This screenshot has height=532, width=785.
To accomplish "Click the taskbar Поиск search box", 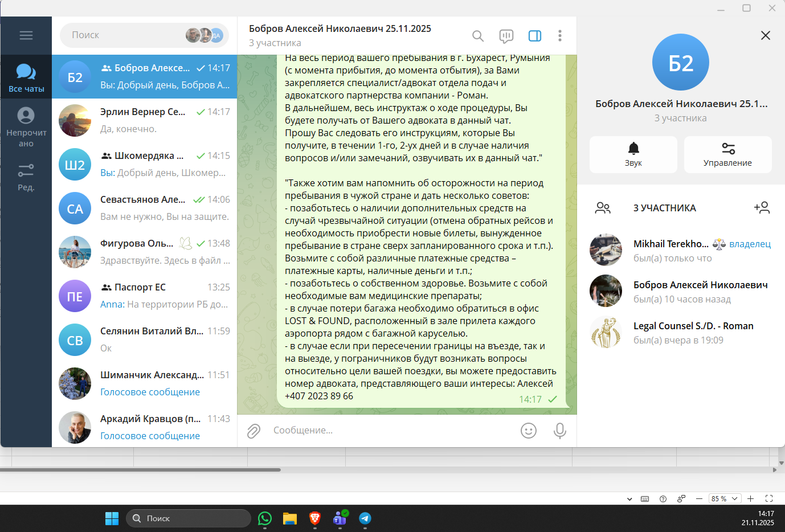I will (x=189, y=518).
